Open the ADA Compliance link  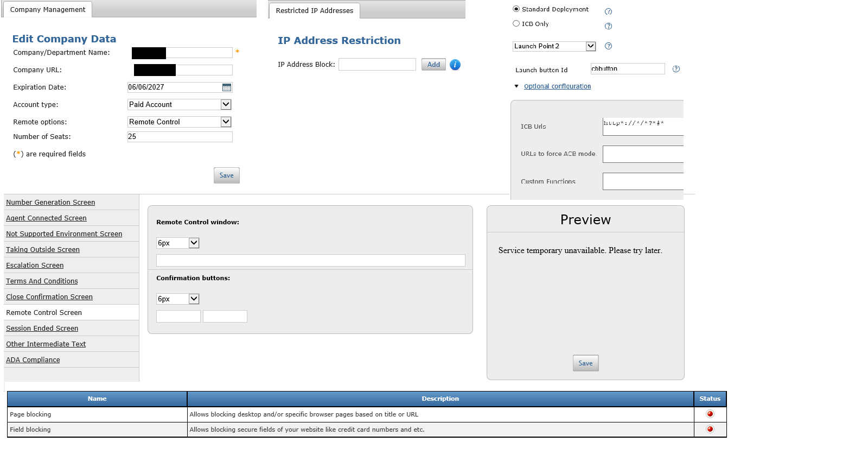(33, 360)
